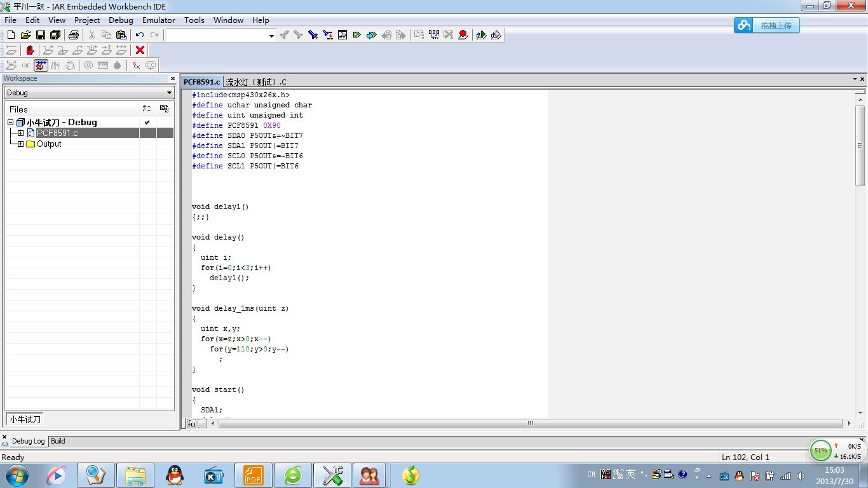Open the Debug menu
The width and height of the screenshot is (868, 488).
(x=121, y=20)
